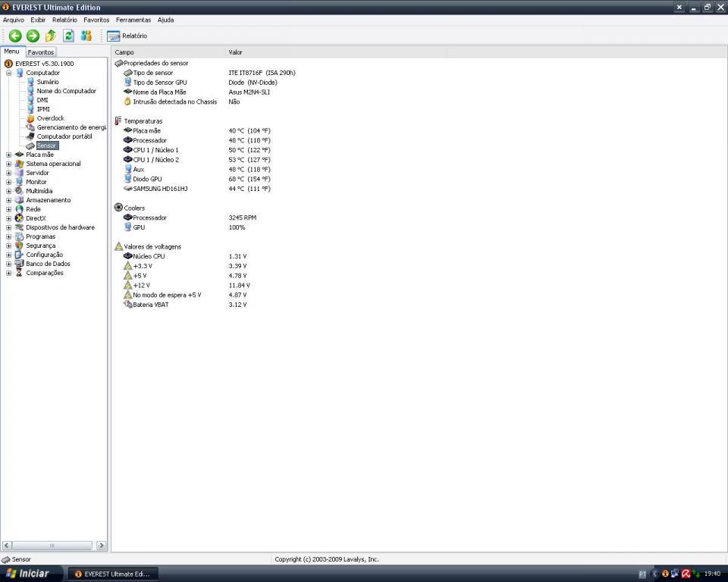
Task: Refresh the sensor readings using the Refresh icon
Action: [x=68, y=36]
